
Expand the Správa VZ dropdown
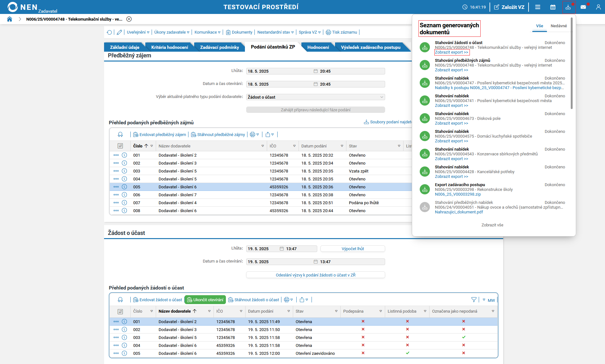[309, 32]
